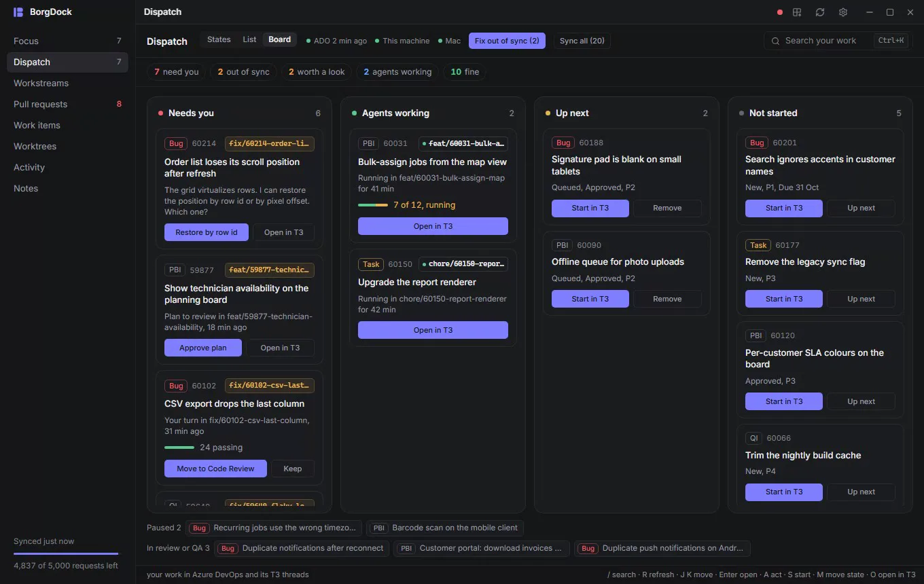This screenshot has width=924, height=584.
Task: Open Worktrees in the sidebar
Action: (x=67, y=146)
